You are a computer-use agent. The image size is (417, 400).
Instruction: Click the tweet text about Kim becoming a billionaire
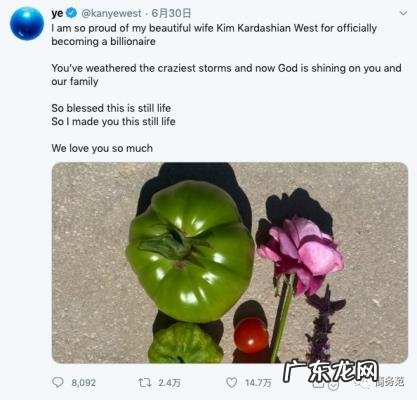click(x=214, y=35)
